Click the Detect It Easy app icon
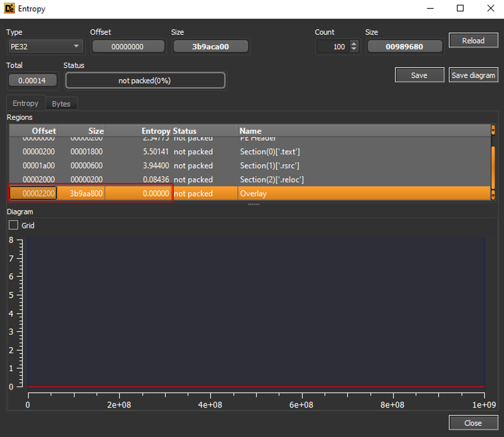This screenshot has height=437, width=504. (x=10, y=9)
